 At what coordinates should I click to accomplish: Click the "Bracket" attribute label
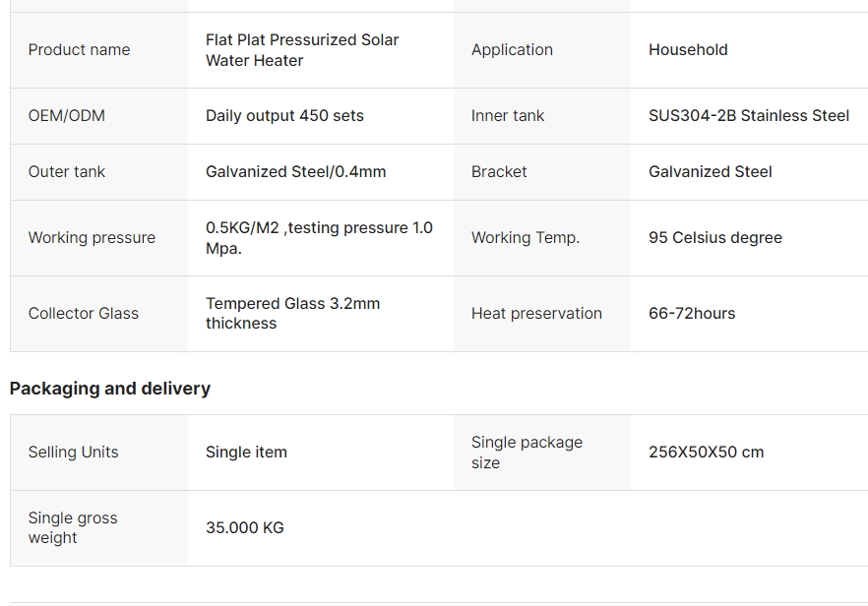pos(499,172)
